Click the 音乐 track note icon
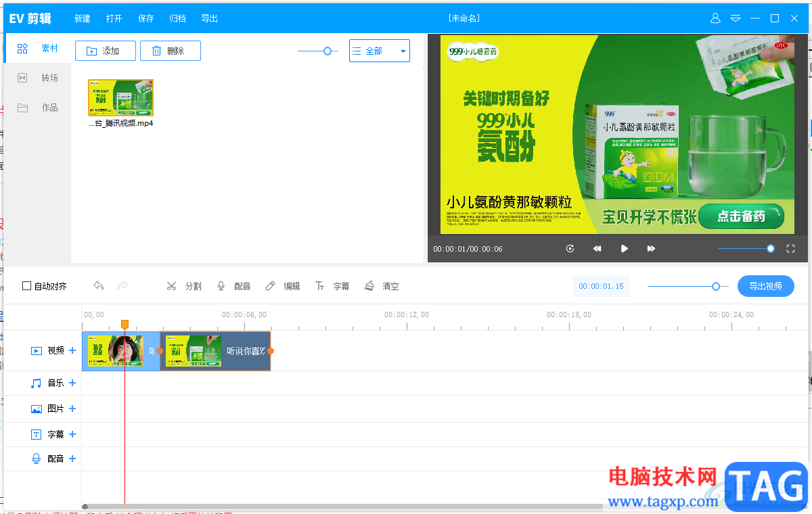The width and height of the screenshot is (812, 514). 37,383
